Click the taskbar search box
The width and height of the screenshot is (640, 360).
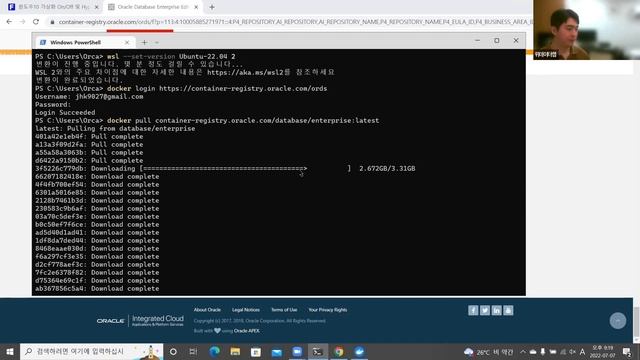(x=91, y=351)
